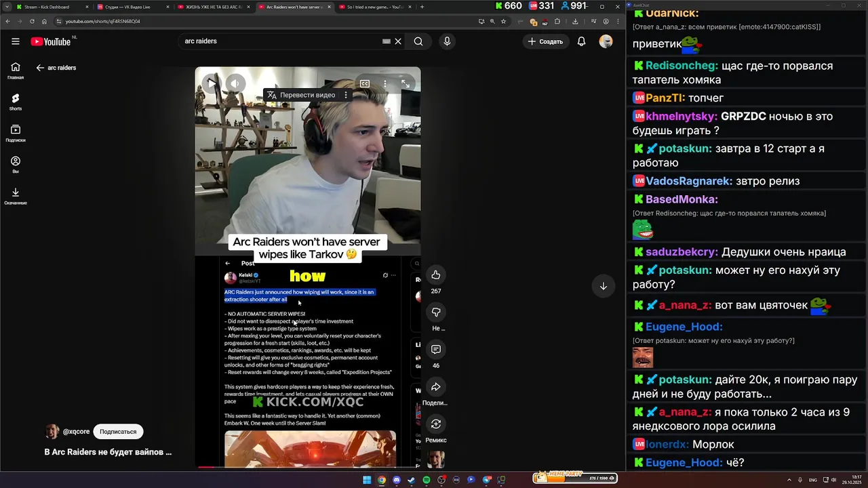Share the Short via Поделиться

coord(436,386)
